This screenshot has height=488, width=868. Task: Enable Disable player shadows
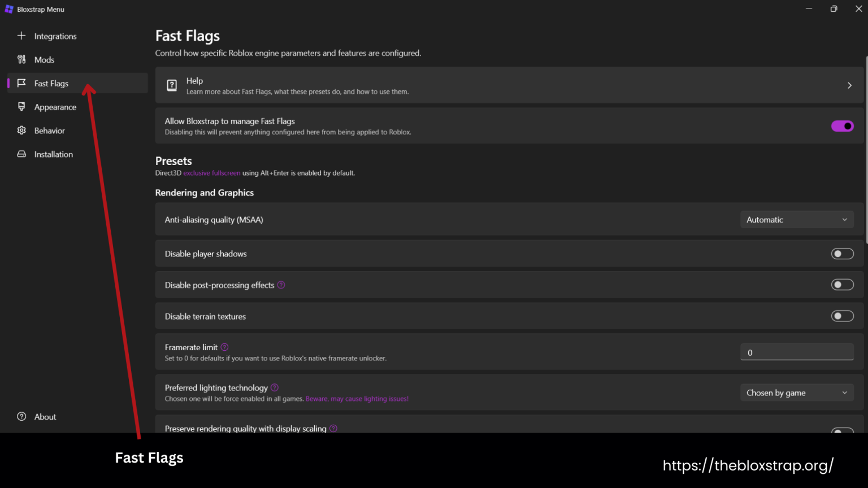pyautogui.click(x=842, y=253)
